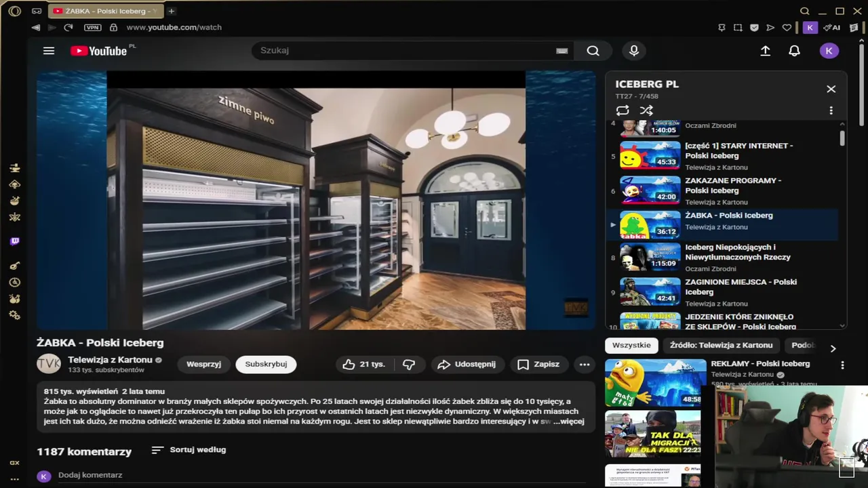Save the video with Zapisz
This screenshot has width=868, height=488.
point(538,365)
